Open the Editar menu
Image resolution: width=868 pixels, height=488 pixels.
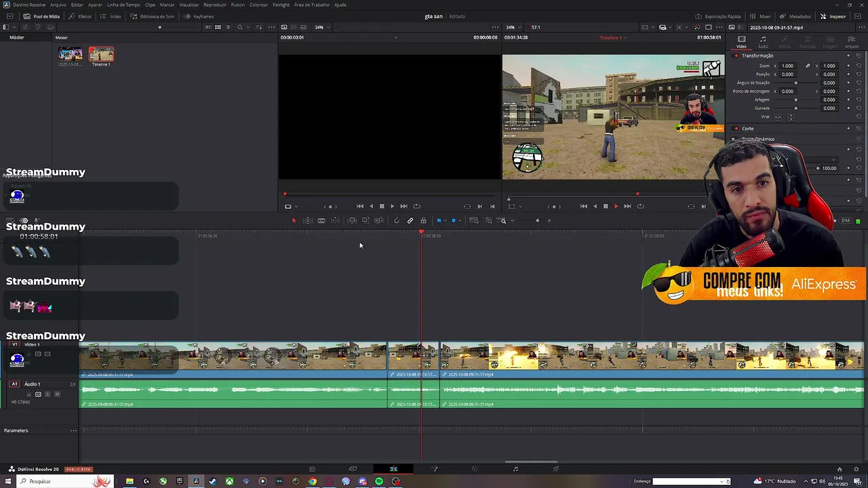pyautogui.click(x=77, y=5)
